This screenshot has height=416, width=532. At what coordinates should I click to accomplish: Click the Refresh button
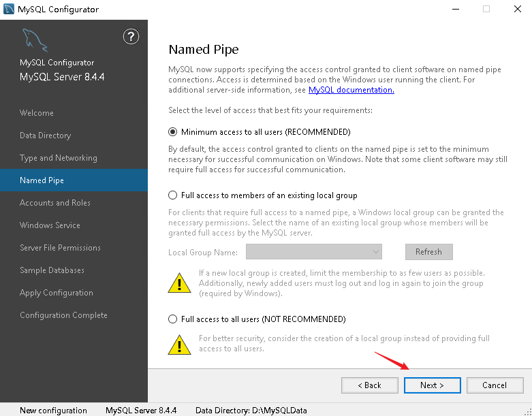coord(429,252)
